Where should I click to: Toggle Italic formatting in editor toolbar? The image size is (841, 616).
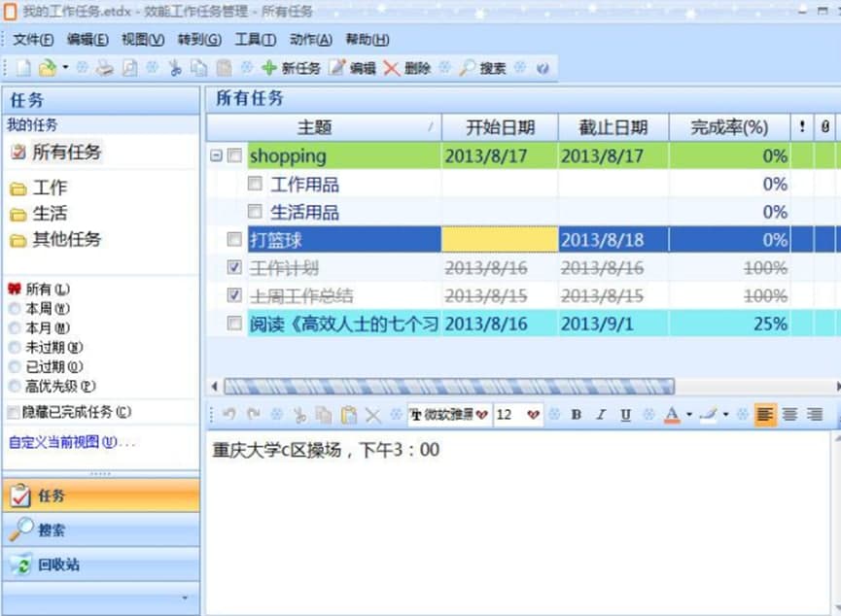click(601, 415)
